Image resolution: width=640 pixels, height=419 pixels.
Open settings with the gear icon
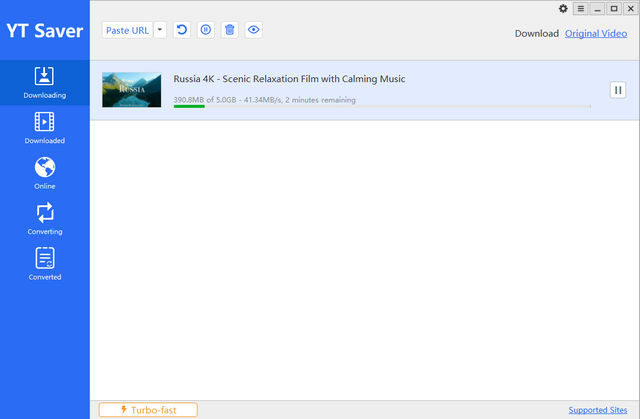click(563, 9)
